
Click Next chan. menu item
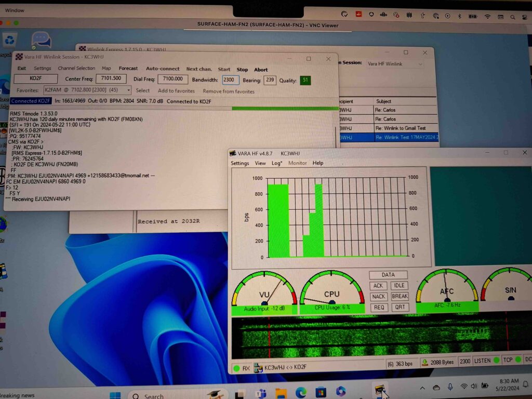click(x=199, y=69)
